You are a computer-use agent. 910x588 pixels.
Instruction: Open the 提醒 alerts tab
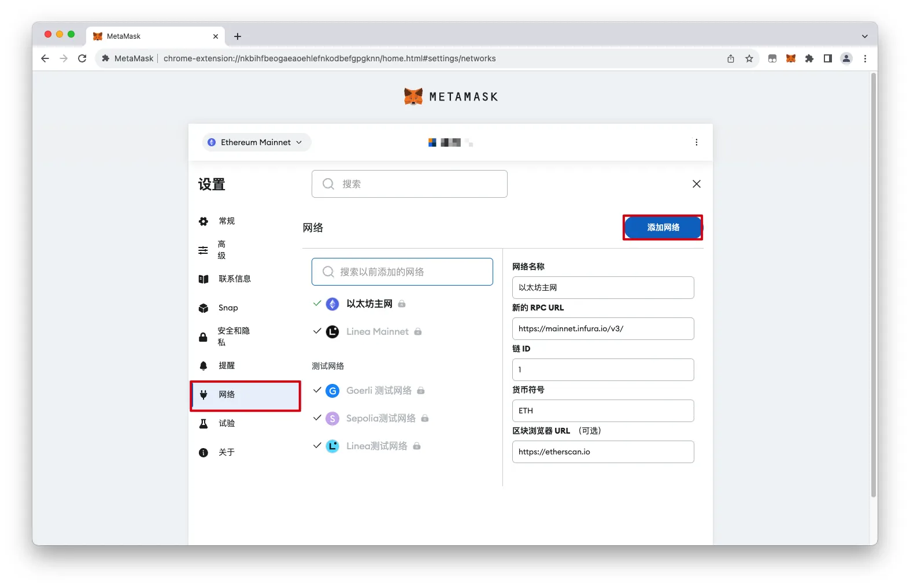[245, 365]
